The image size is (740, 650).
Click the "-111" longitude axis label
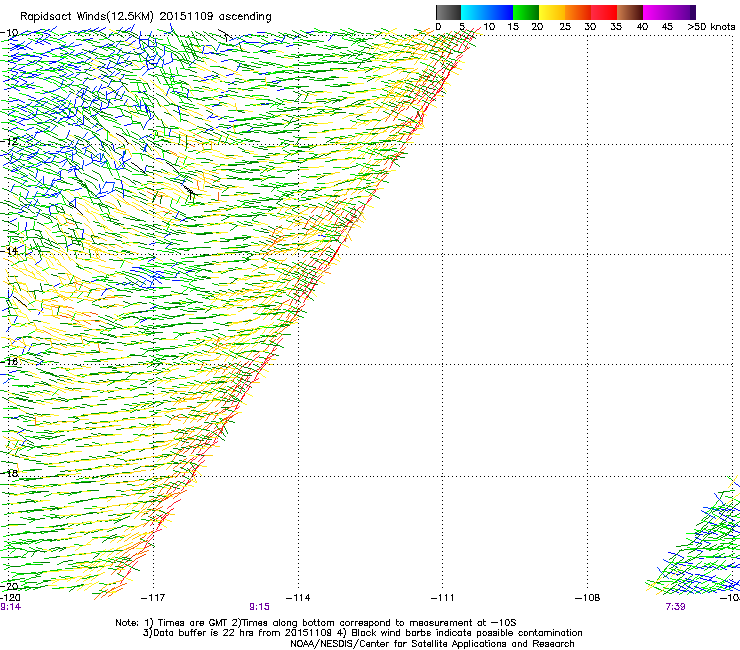click(x=443, y=598)
